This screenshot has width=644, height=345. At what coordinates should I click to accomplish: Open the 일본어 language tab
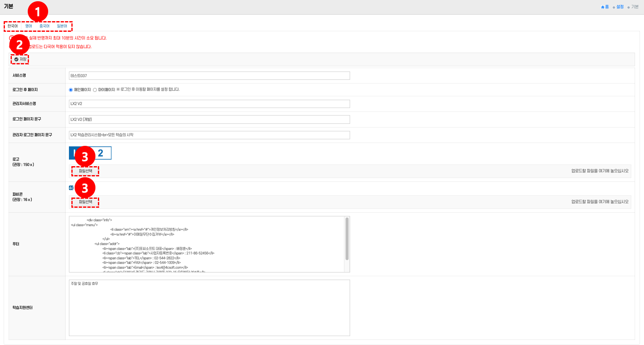pyautogui.click(x=62, y=26)
